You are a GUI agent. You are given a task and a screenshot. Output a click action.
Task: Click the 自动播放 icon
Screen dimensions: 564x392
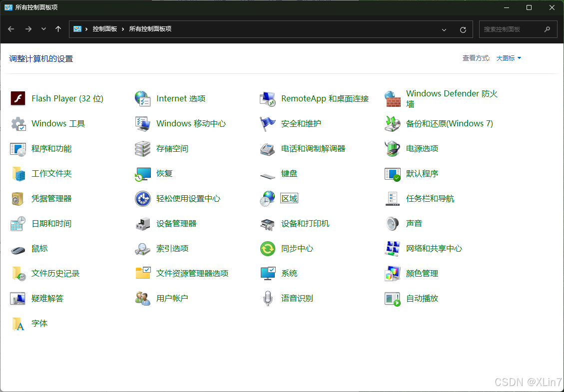pyautogui.click(x=393, y=299)
